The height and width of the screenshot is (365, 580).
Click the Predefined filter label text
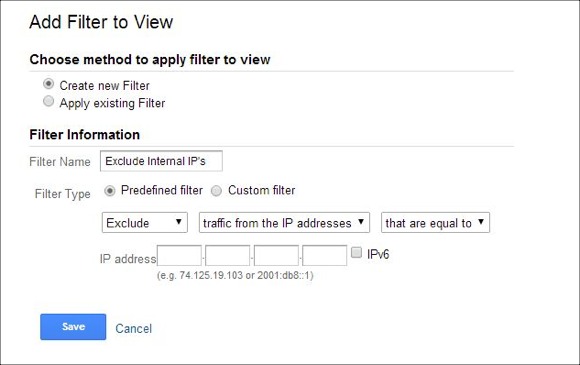point(162,190)
